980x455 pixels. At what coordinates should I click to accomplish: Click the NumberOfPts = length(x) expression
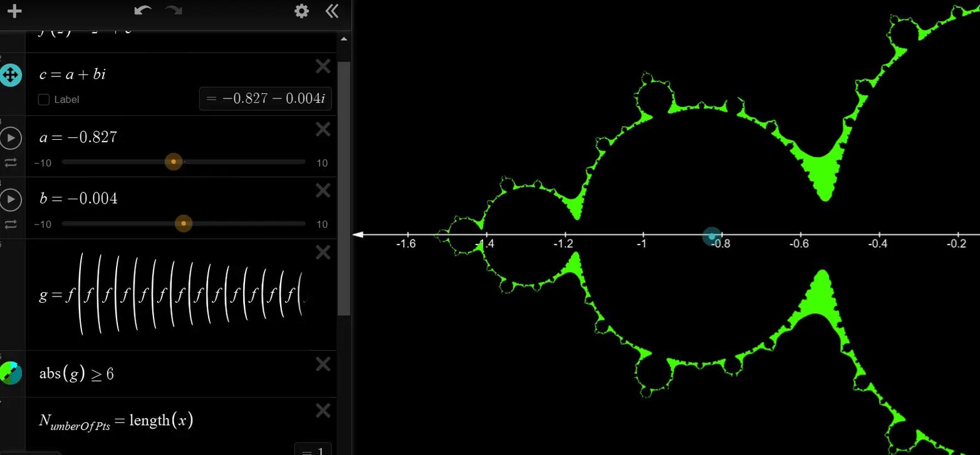click(116, 421)
